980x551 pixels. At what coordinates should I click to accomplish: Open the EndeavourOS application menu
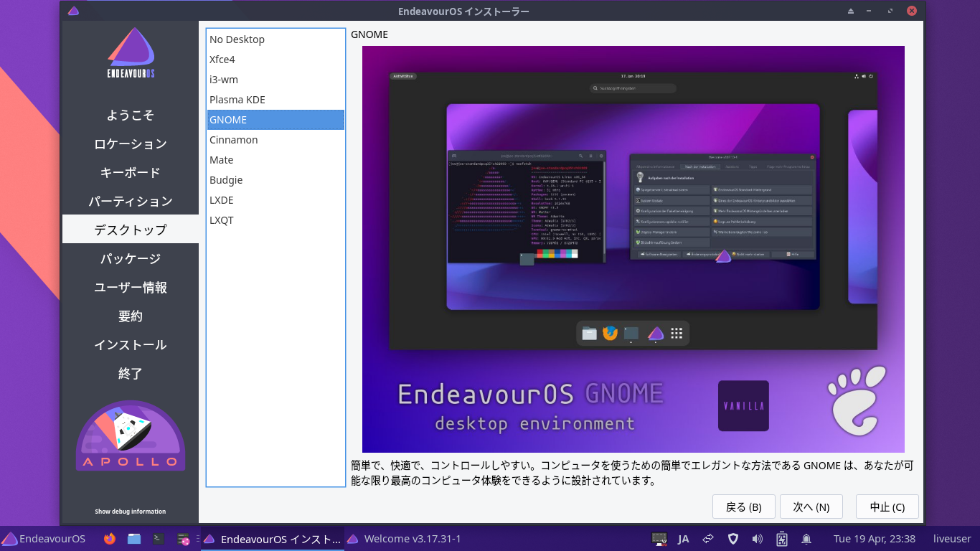click(43, 539)
